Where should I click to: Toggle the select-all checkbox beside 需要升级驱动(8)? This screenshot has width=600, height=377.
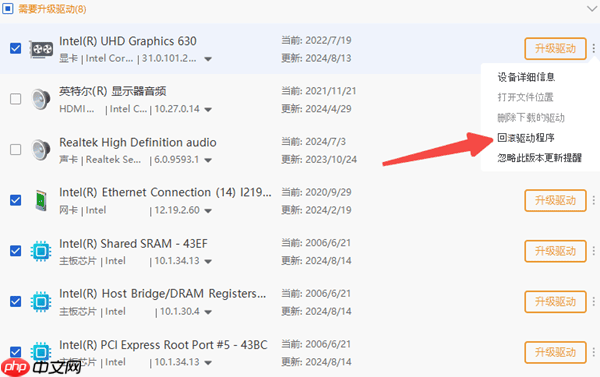click(8, 8)
